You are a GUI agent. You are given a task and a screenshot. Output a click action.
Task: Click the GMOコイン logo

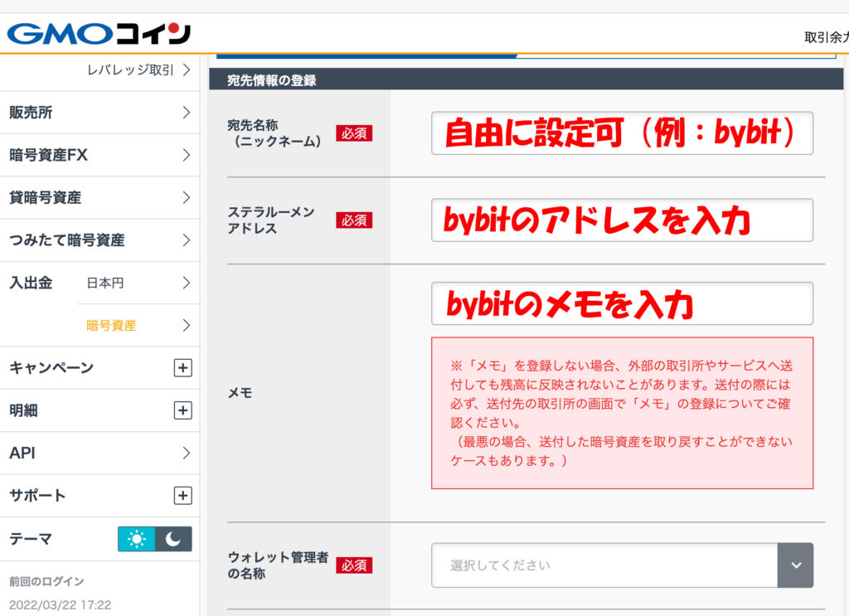[99, 33]
